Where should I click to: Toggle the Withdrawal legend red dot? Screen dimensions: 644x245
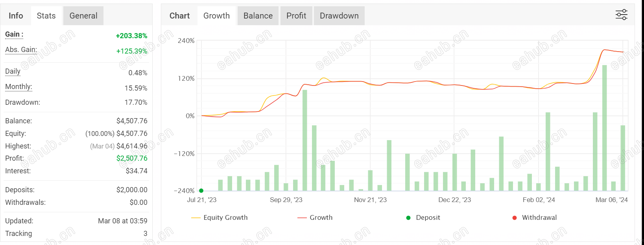pyautogui.click(x=515, y=218)
